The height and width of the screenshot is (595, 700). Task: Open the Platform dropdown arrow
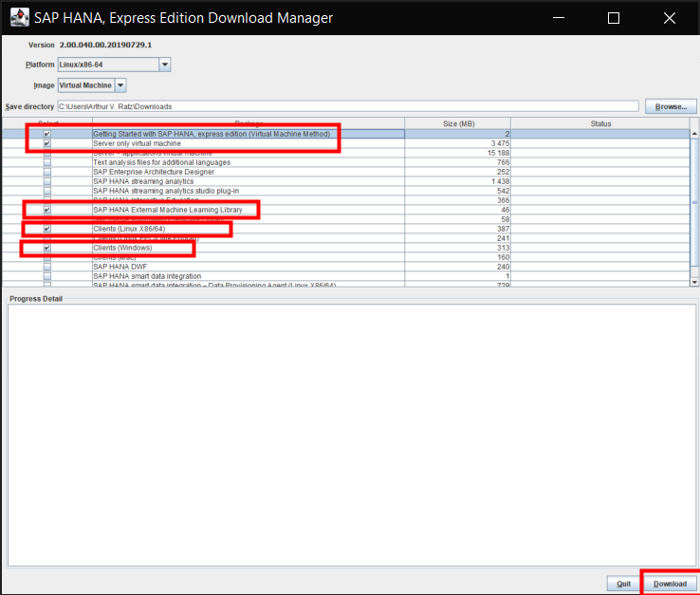(165, 65)
